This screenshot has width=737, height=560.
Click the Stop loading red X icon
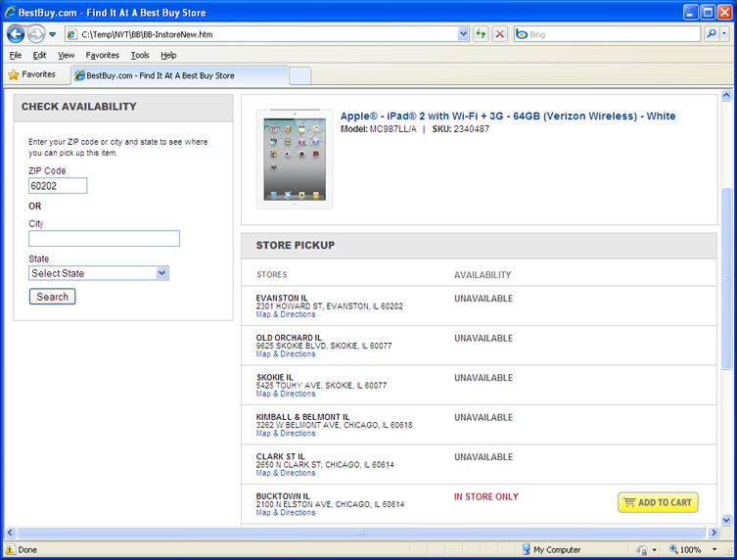click(499, 34)
